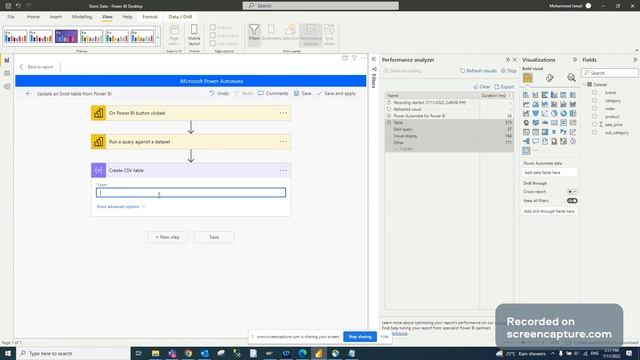The image size is (640, 360).
Task: Click the focus mode icon on visual header
Action: (345, 58)
